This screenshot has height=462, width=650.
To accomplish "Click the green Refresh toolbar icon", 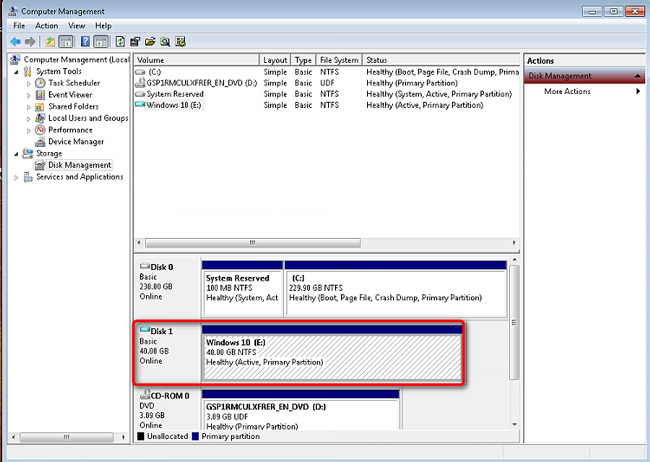I will tap(120, 41).
